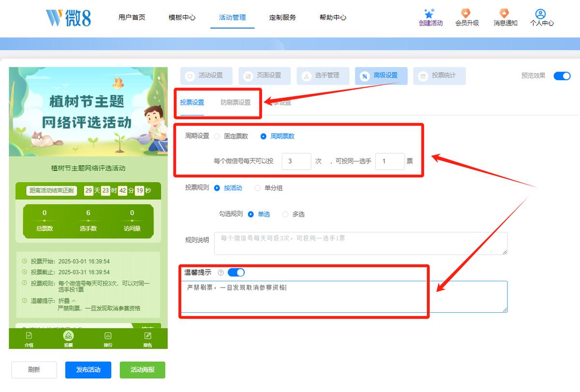Select 周期票数 radio option

click(x=263, y=136)
